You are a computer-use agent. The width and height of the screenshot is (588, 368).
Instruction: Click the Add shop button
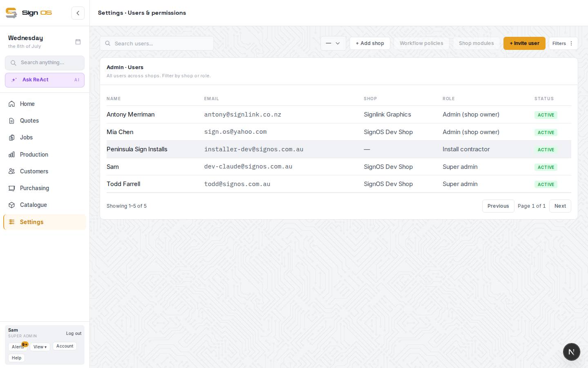[370, 43]
